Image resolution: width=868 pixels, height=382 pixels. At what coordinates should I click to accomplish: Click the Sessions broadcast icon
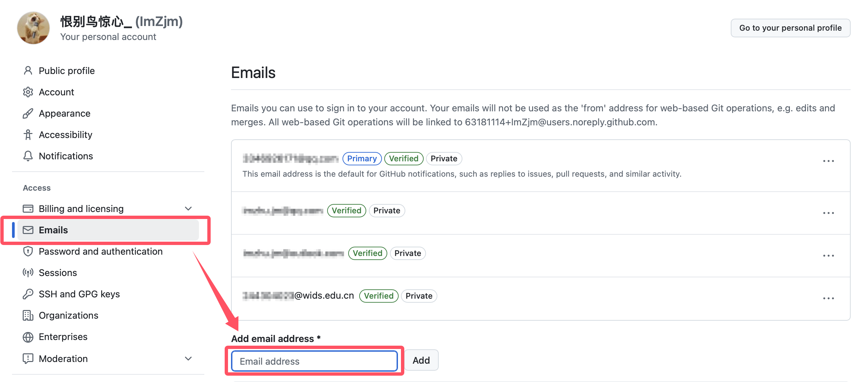tap(28, 273)
